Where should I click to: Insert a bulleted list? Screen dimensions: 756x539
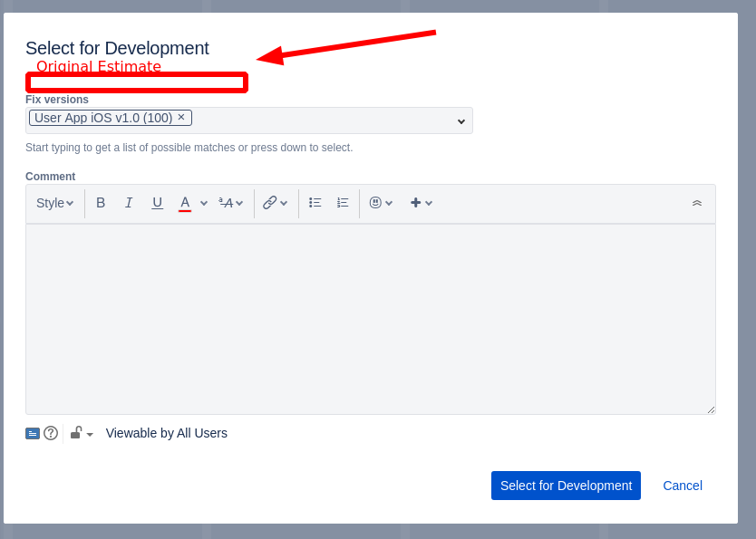pyautogui.click(x=315, y=202)
